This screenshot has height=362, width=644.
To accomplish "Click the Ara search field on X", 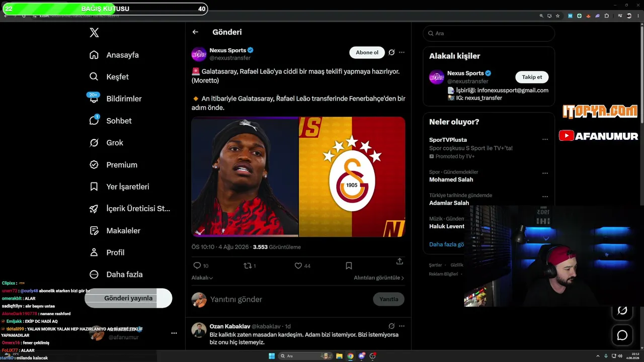I will tap(489, 33).
